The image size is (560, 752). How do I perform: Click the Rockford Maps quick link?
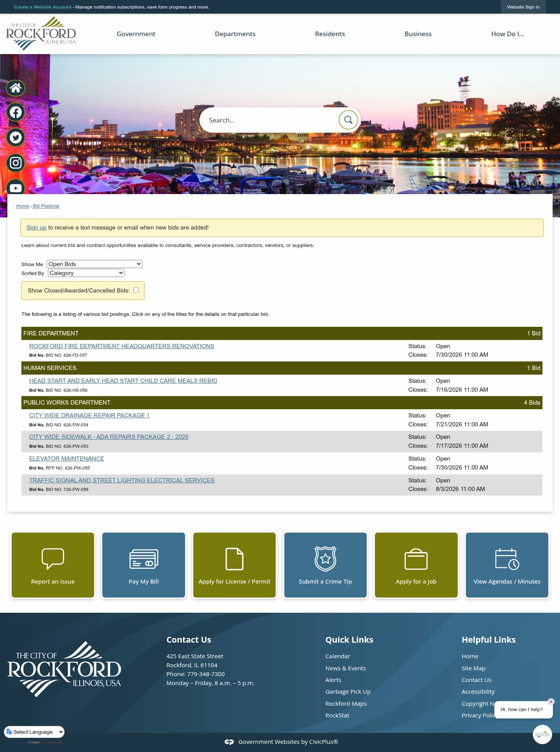pos(346,704)
